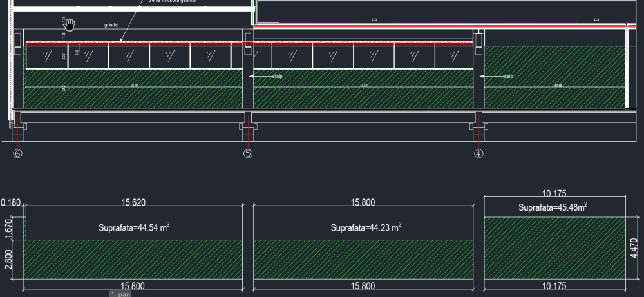
Task: Click the red hatched band above glazing panels
Action: (x=249, y=44)
